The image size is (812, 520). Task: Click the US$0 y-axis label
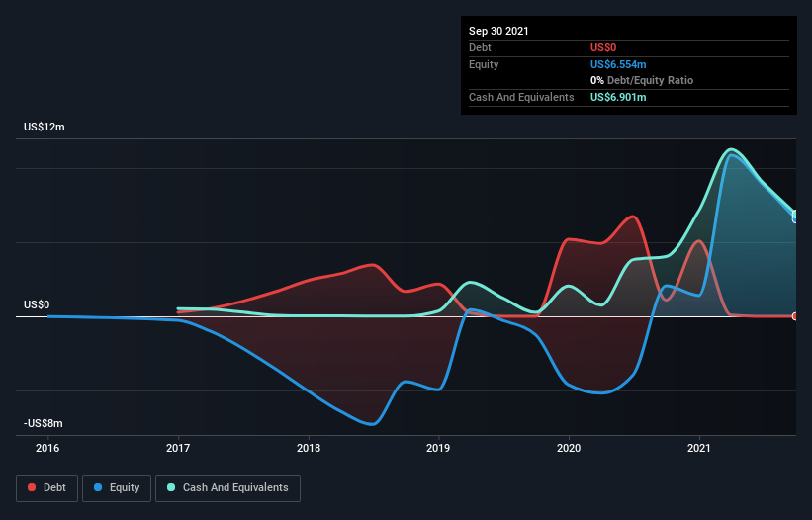pyautogui.click(x=37, y=304)
